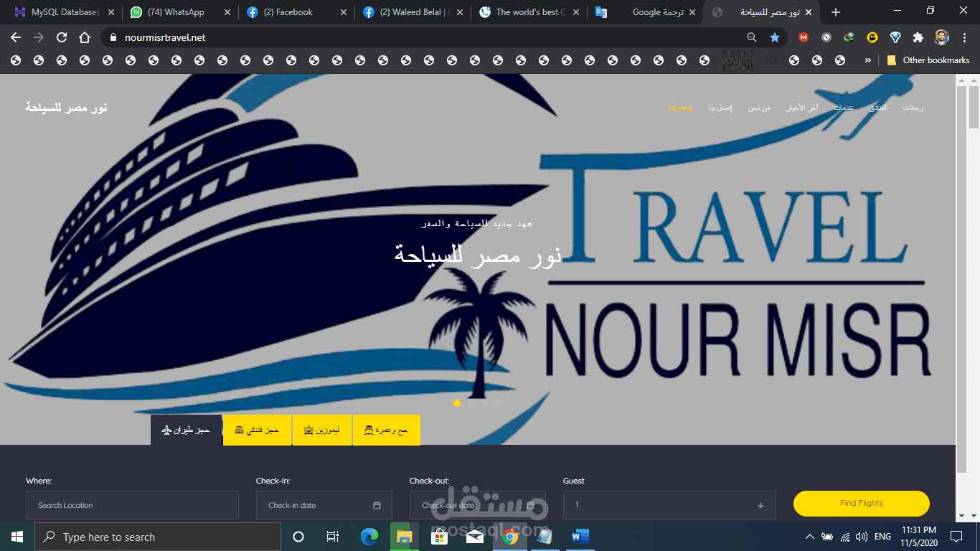
Task: Select the second carousel dot
Action: [x=471, y=403]
